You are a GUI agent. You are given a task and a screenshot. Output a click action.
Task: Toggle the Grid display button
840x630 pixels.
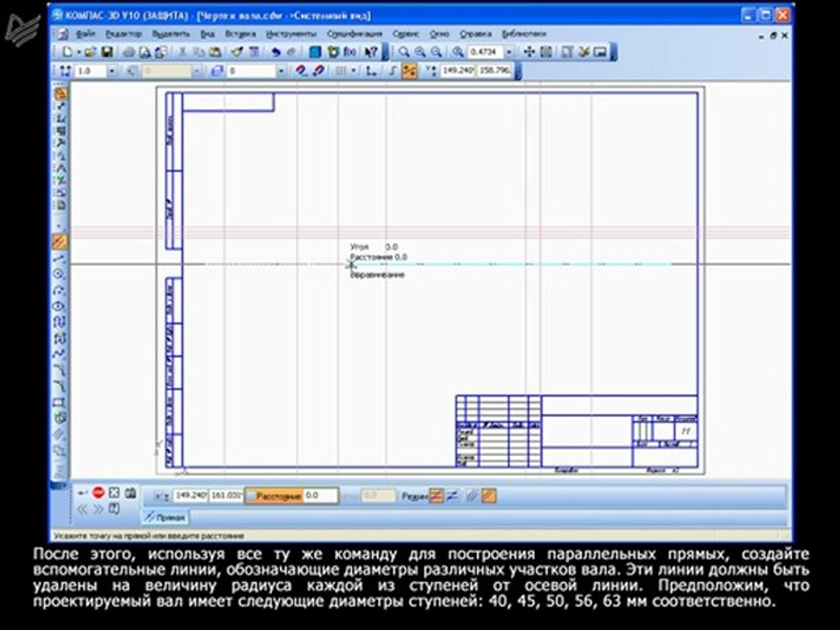point(340,71)
